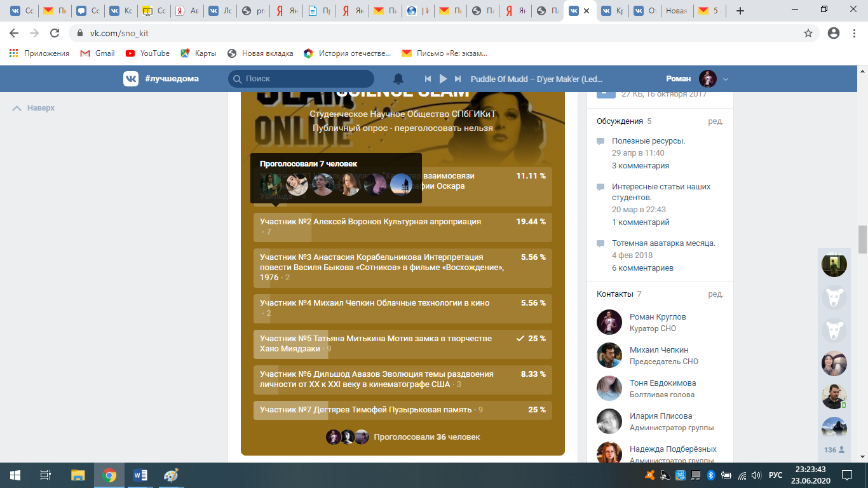This screenshot has height=488, width=868.
Task: Select poll option Участник №3 Анастасия Корабельникова
Action: point(403,268)
